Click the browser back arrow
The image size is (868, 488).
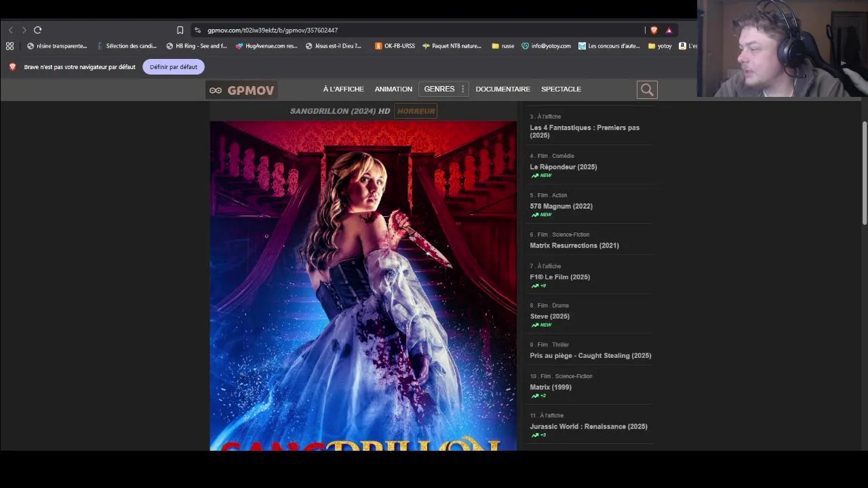(x=10, y=30)
